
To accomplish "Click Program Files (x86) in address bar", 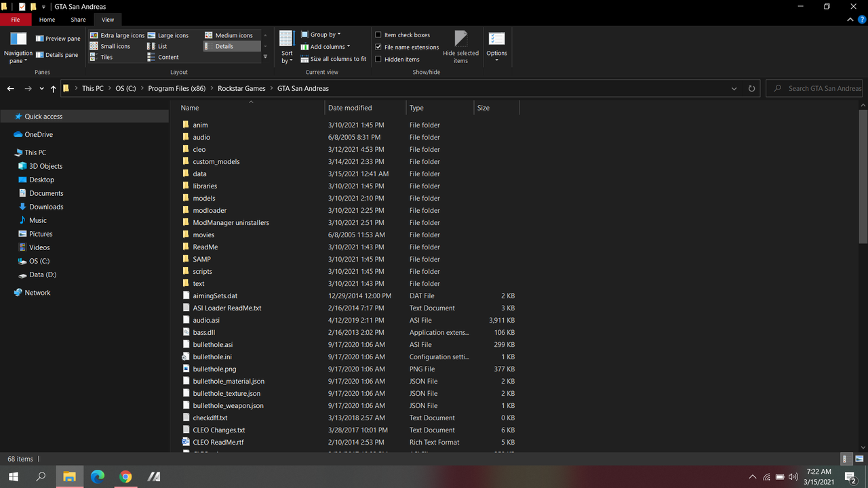I will pyautogui.click(x=176, y=89).
